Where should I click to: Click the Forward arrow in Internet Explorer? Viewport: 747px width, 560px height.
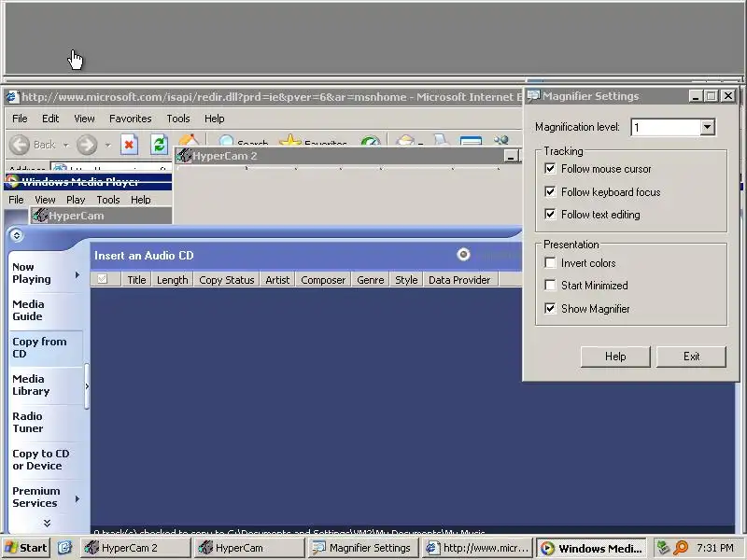(87, 145)
